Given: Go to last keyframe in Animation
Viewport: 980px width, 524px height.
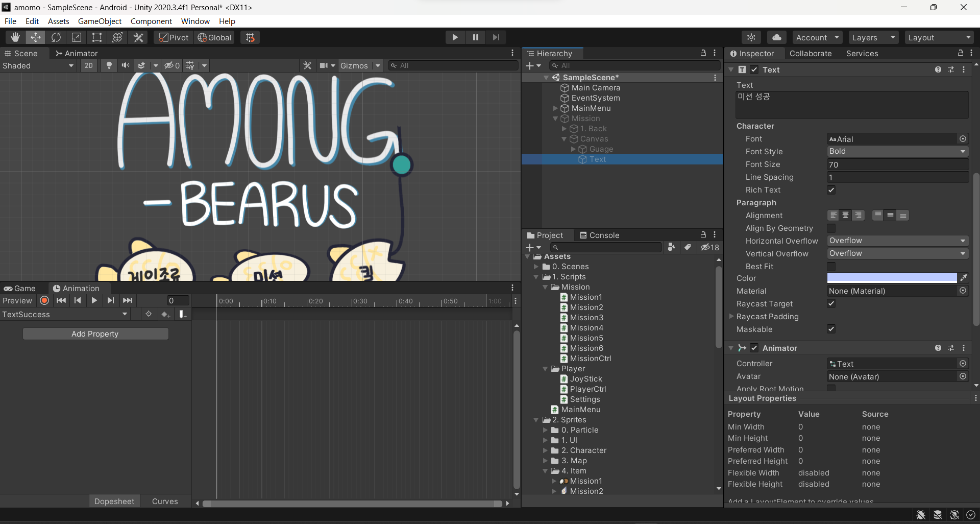Looking at the screenshot, I should [128, 301].
